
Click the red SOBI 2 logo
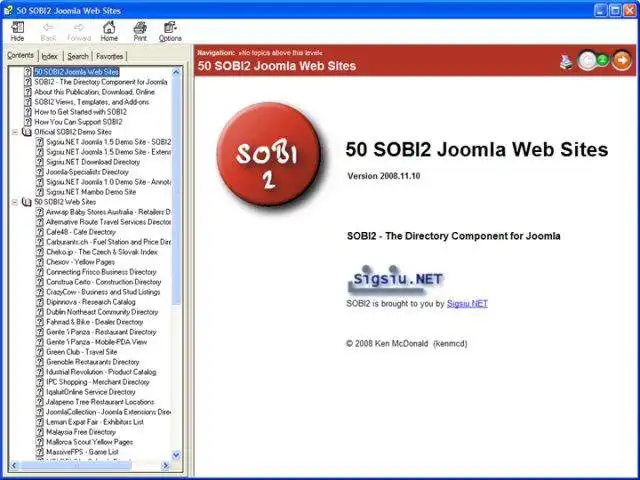269,154
